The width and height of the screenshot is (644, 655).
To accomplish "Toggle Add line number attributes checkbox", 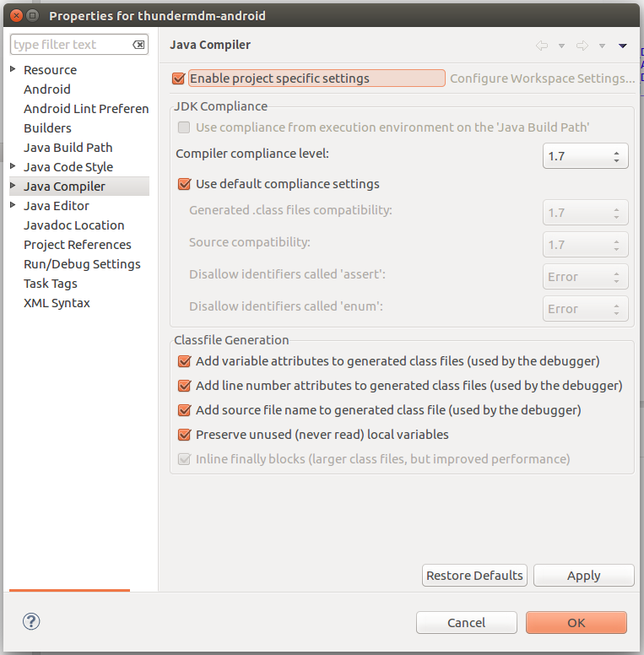I will (x=184, y=386).
